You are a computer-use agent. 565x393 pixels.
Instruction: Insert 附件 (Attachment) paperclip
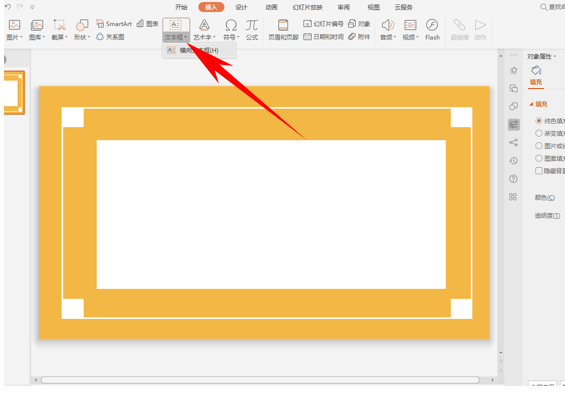[359, 37]
